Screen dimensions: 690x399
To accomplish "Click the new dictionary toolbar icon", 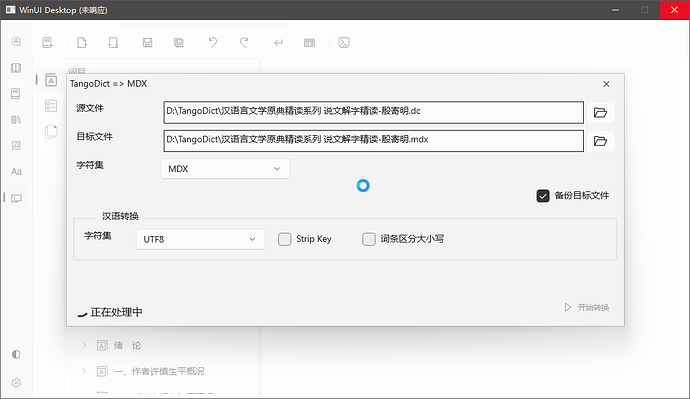I will [x=48, y=43].
